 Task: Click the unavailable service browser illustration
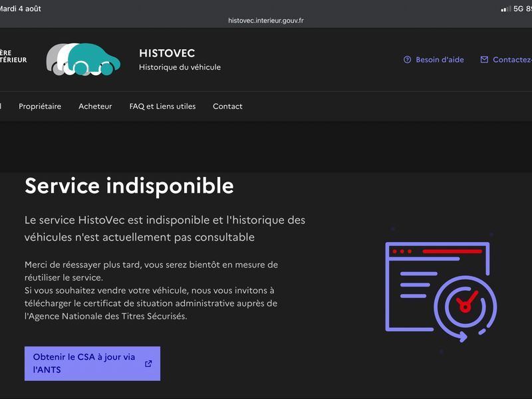[441, 292]
